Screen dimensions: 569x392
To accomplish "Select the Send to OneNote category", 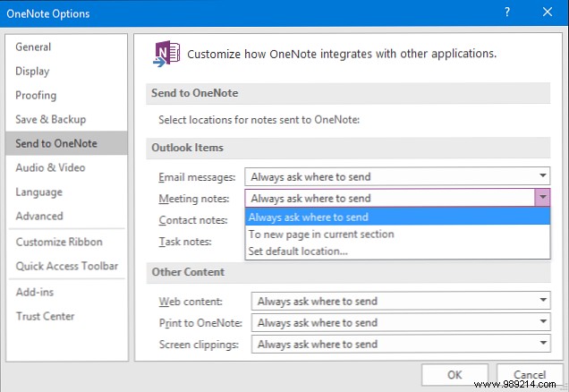I will [x=67, y=143].
